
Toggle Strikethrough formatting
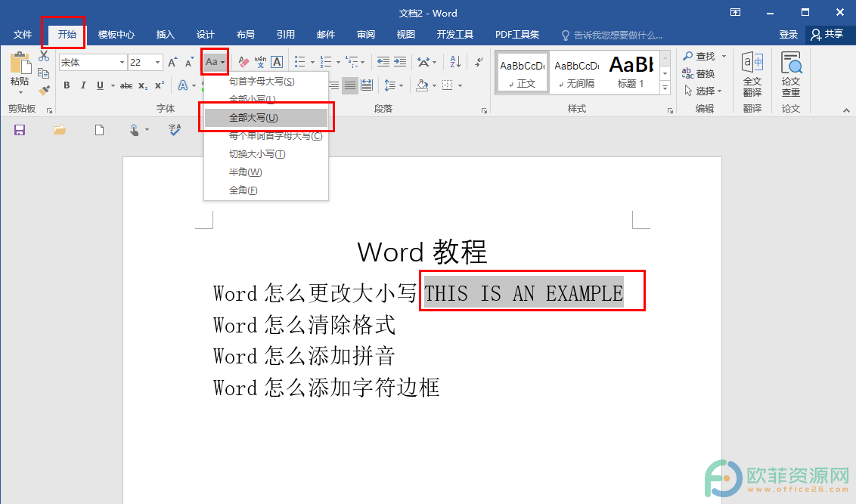pos(126,85)
